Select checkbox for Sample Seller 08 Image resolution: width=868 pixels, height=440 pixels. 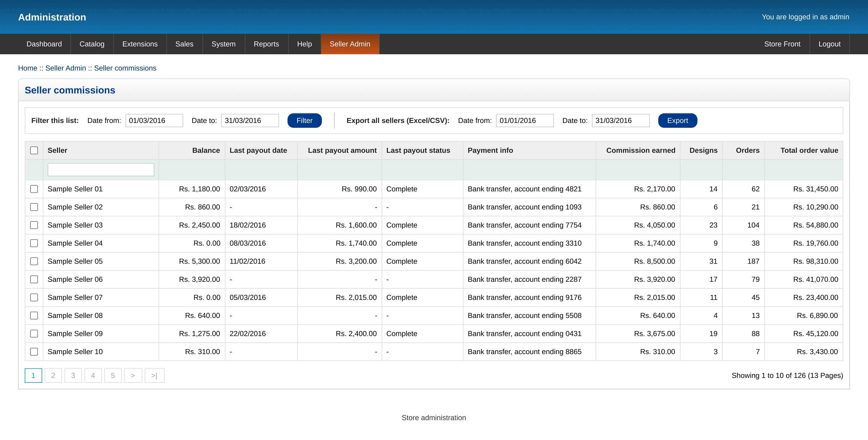pyautogui.click(x=34, y=316)
